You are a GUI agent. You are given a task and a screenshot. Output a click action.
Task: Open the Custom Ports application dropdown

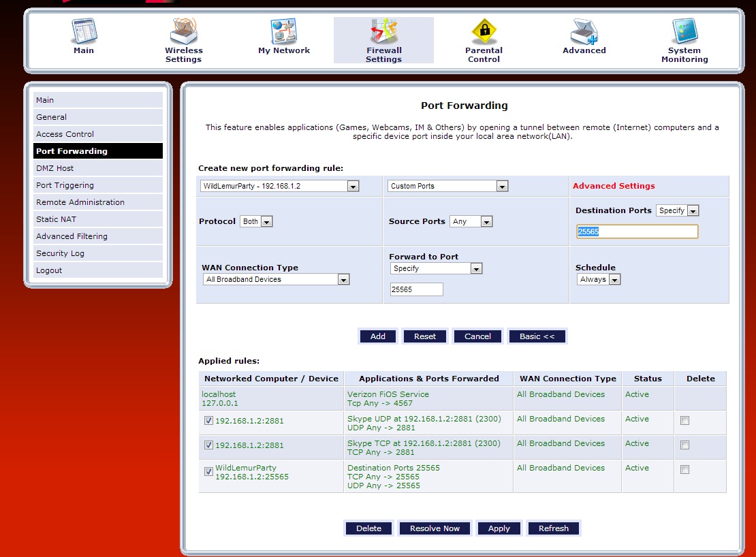tap(447, 186)
